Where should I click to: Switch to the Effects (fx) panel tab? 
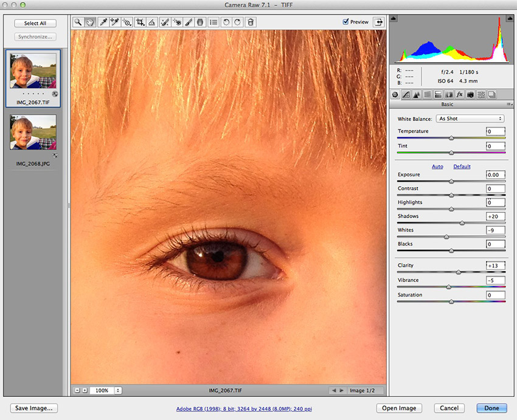[x=459, y=95]
